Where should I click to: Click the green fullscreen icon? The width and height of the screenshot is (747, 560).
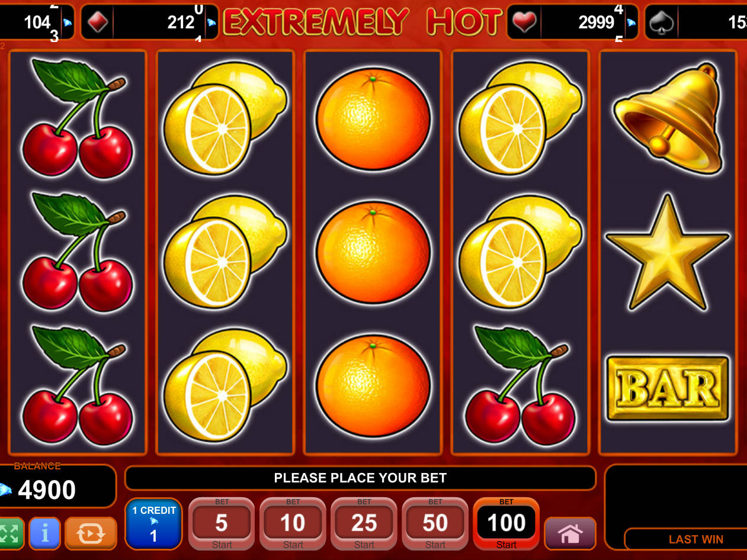(x=11, y=533)
